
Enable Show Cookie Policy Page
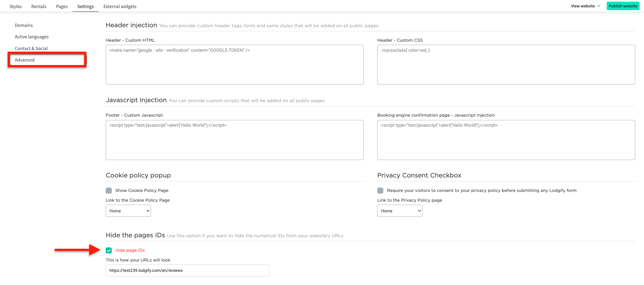coord(109,190)
